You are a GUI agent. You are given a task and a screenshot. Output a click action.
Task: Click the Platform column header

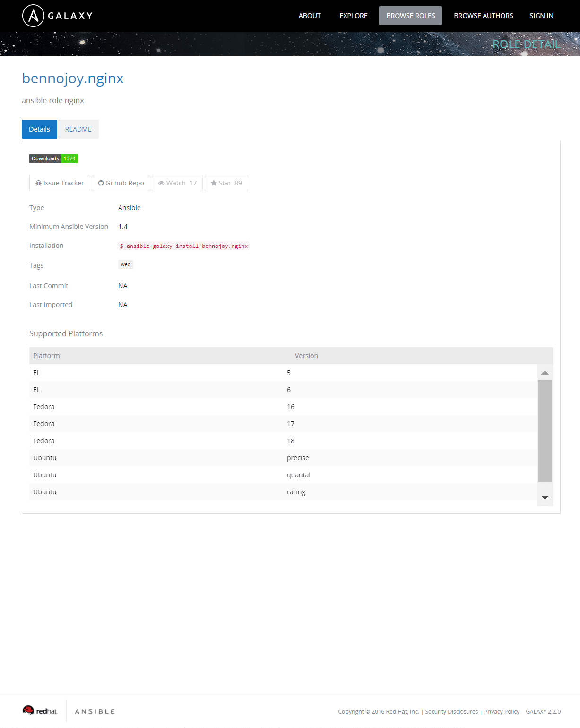[x=46, y=356]
